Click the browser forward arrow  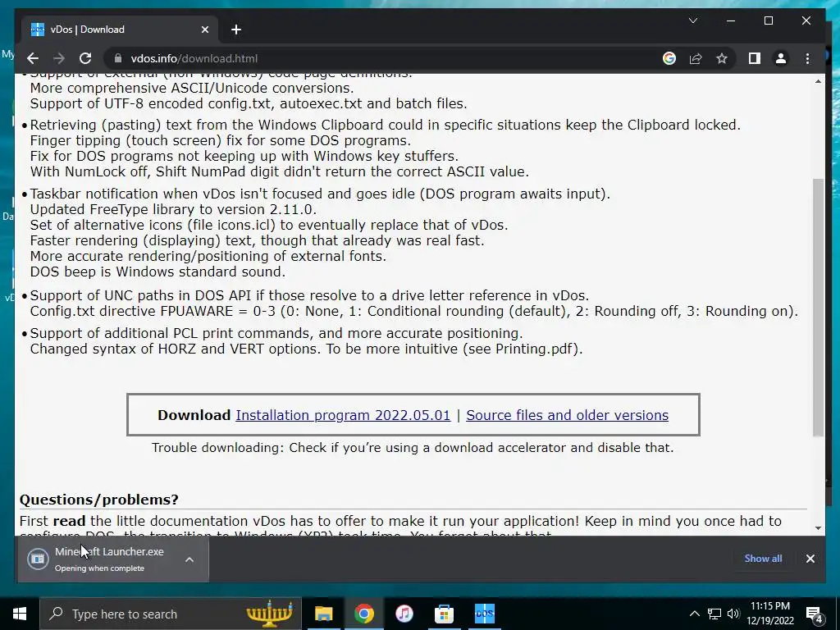point(59,58)
